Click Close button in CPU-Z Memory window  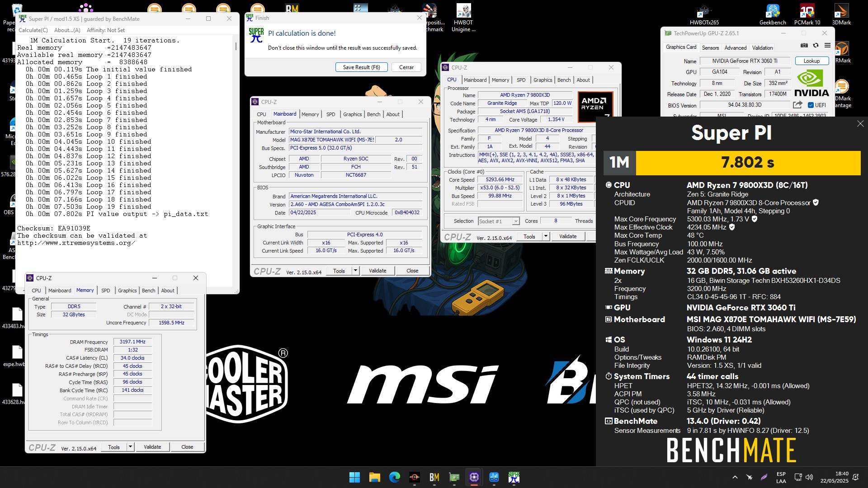[x=187, y=447]
